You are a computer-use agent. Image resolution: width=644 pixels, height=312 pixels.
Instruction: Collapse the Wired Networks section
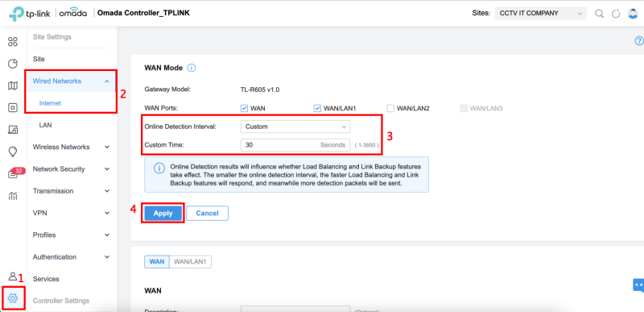(x=71, y=81)
